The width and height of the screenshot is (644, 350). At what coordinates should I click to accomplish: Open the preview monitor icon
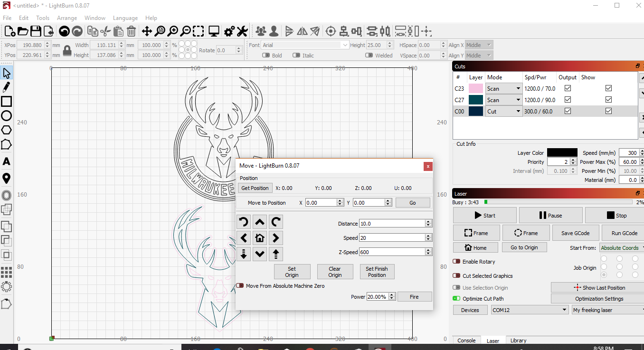coord(214,31)
